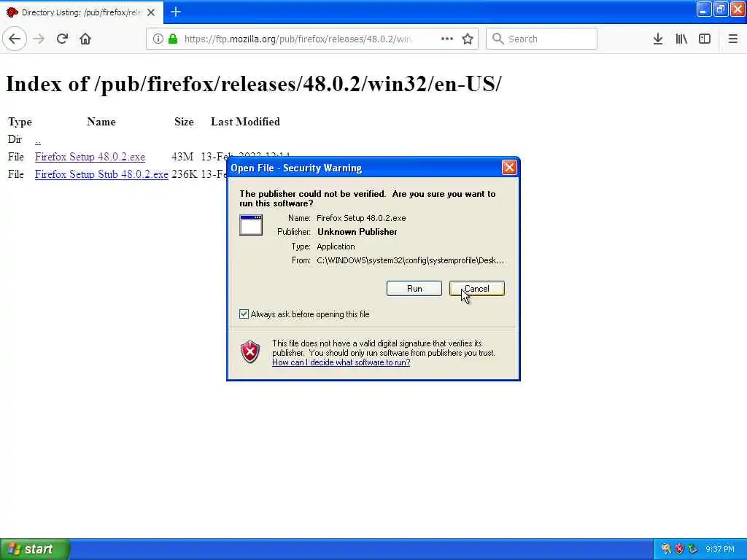Click Run in the security warning
Screen dimensions: 747x560
[x=414, y=289]
